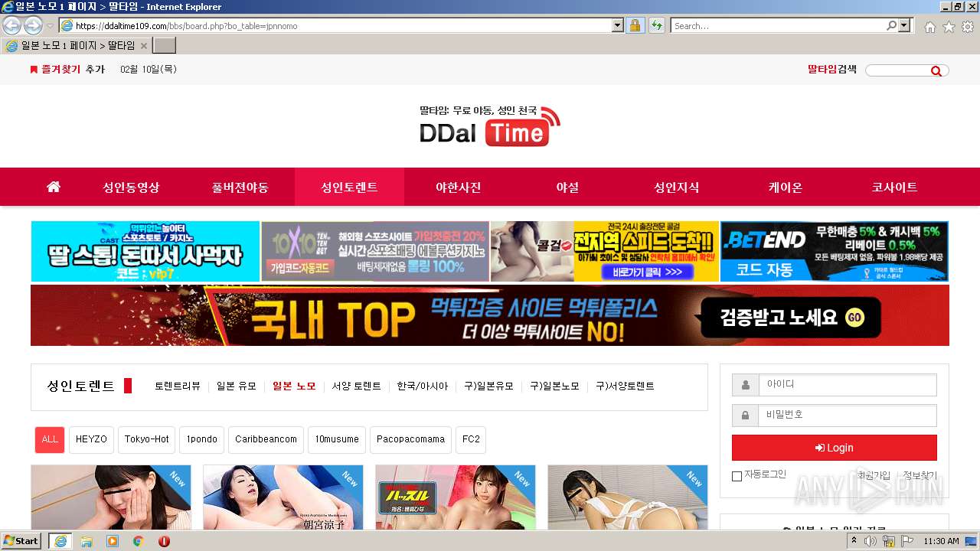
Task: Open the 야설 menu
Action: 567,187
